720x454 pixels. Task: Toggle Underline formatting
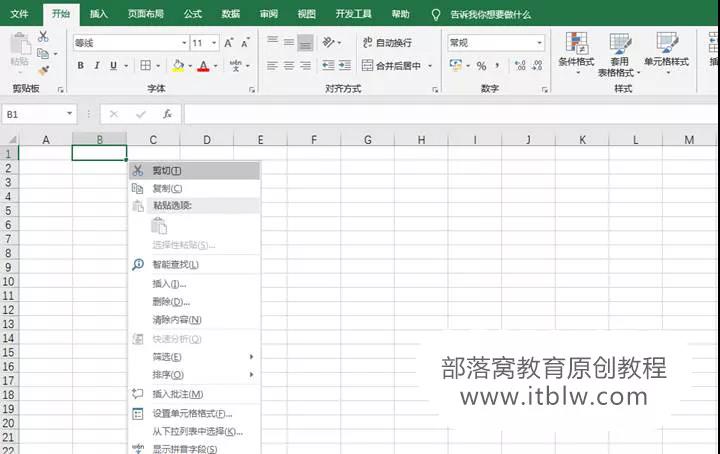point(113,66)
